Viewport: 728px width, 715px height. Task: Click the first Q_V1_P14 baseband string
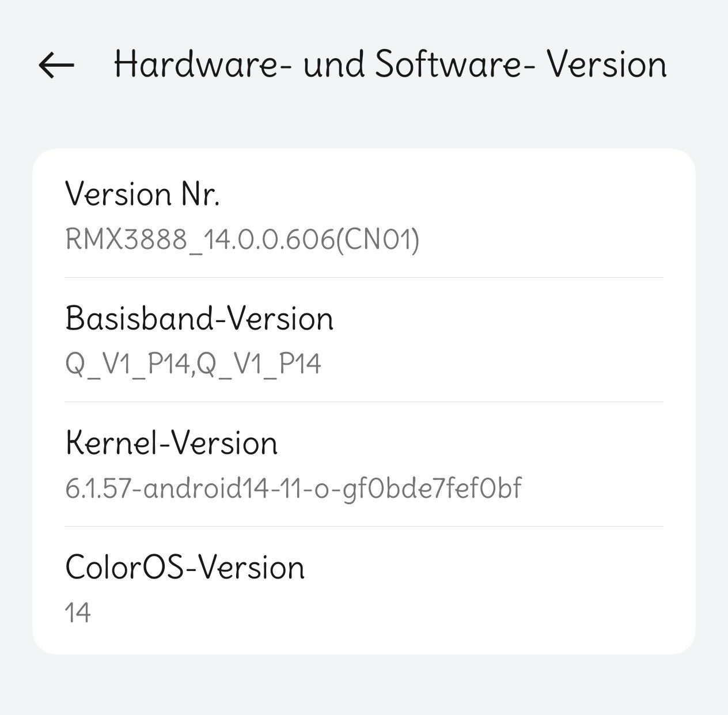click(127, 364)
